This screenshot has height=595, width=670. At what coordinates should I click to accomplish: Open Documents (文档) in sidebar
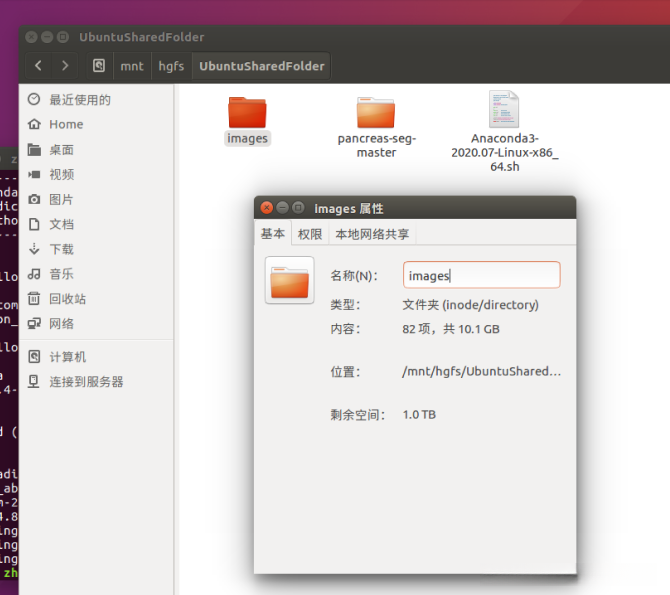tap(96, 224)
